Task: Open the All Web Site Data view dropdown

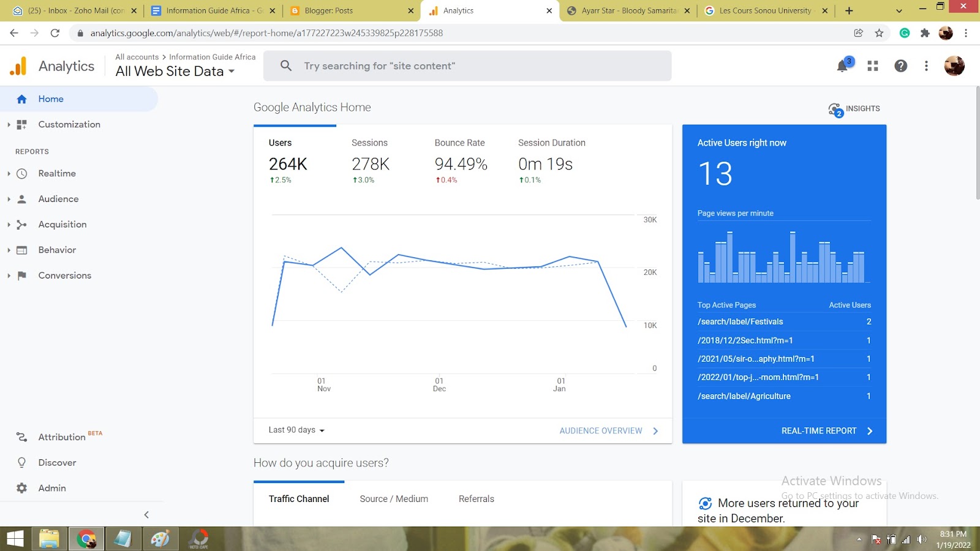Action: [x=175, y=72]
